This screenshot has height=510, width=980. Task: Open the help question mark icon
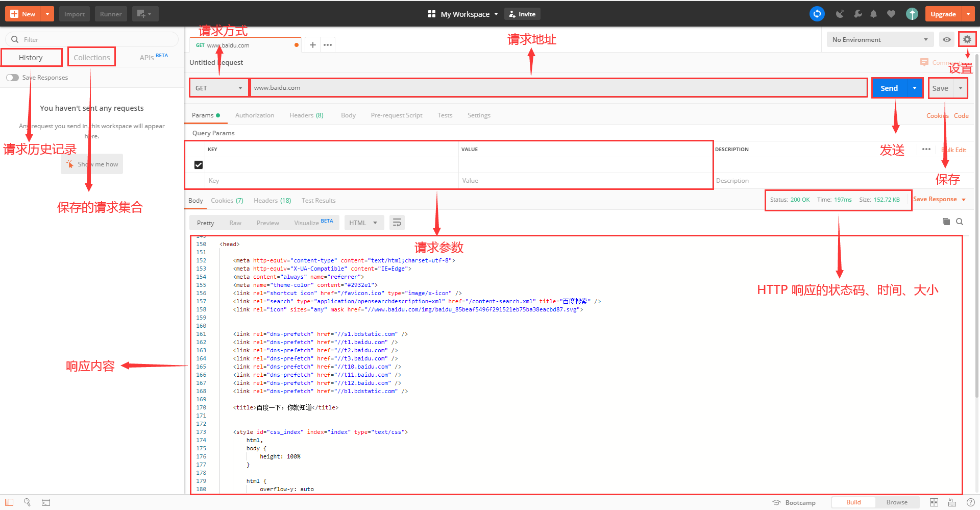[x=971, y=502]
